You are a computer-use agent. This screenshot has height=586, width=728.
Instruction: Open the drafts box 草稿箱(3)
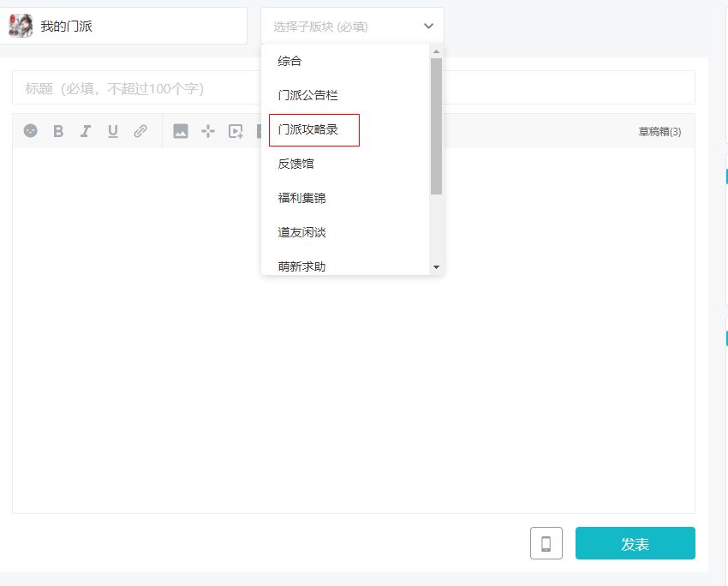(x=659, y=132)
